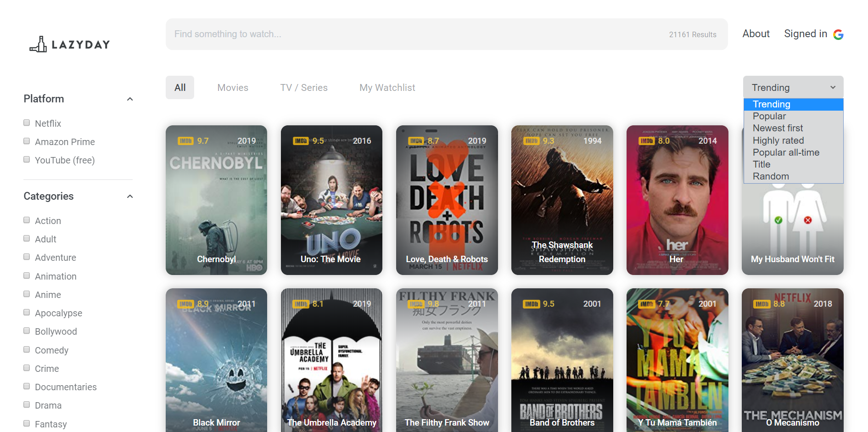This screenshot has width=868, height=432.
Task: Switch to the Movies tab
Action: tap(233, 87)
